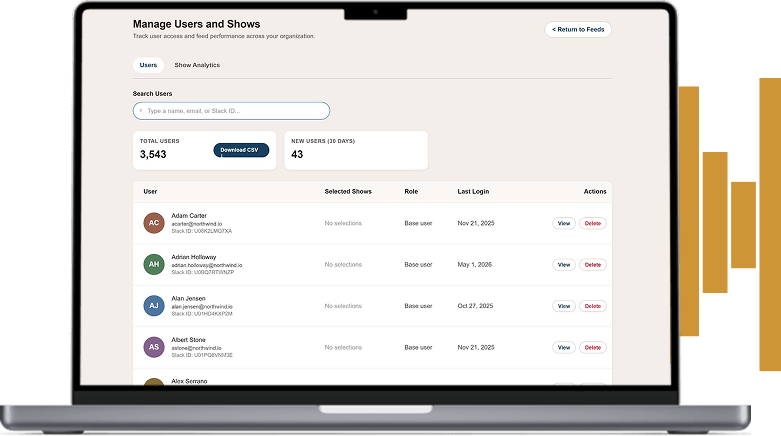Click Albert Stone's Slack ID line
Image resolution: width=781 pixels, height=436 pixels.
(x=202, y=355)
